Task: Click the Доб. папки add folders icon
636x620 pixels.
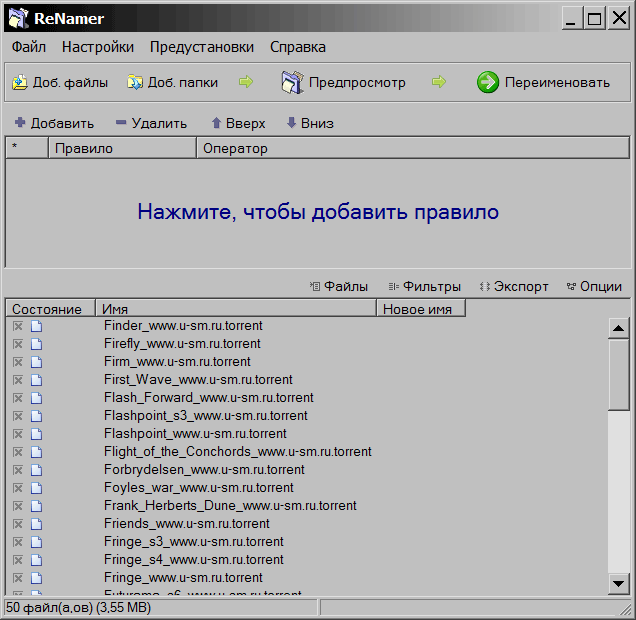Action: tap(134, 83)
